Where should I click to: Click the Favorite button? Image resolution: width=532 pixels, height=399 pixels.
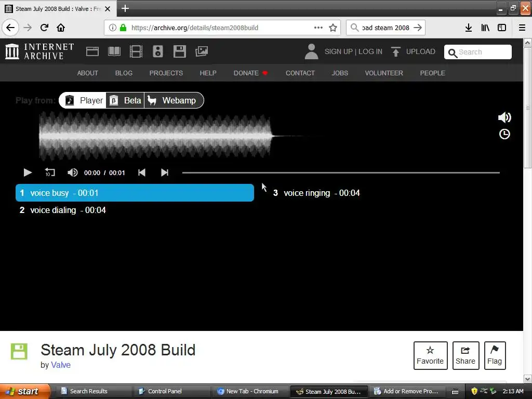click(x=430, y=355)
